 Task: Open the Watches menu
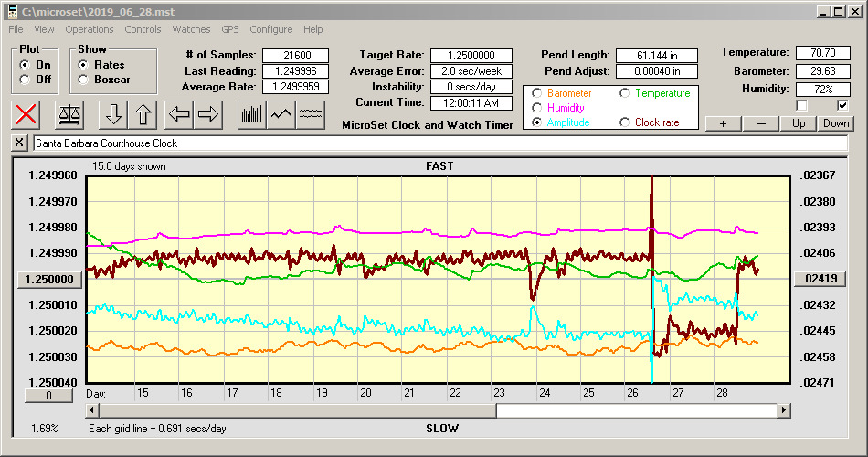191,29
